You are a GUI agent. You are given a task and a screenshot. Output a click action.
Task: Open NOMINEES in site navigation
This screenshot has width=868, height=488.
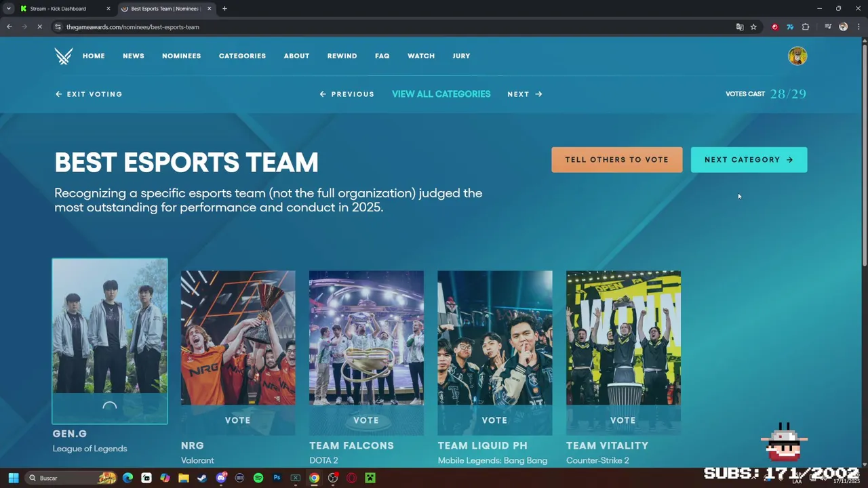[x=181, y=56]
